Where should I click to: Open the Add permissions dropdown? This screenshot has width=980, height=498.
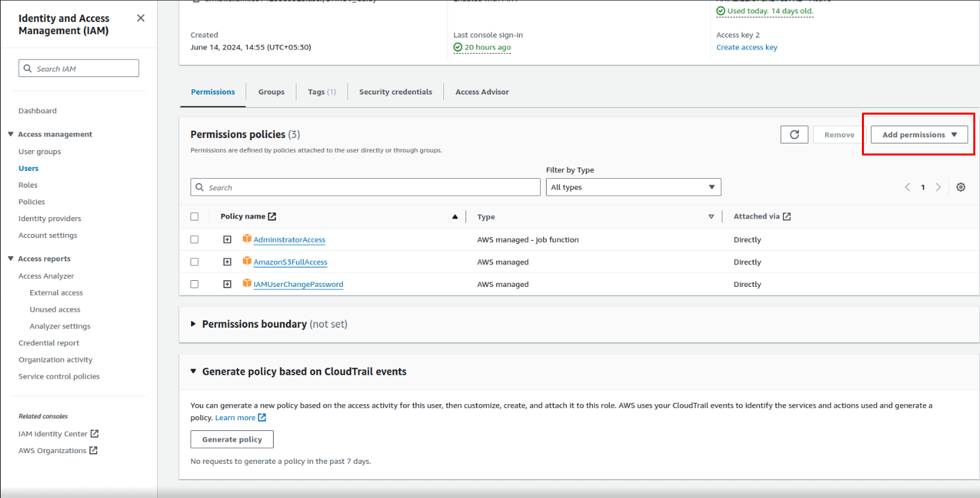pyautogui.click(x=919, y=135)
